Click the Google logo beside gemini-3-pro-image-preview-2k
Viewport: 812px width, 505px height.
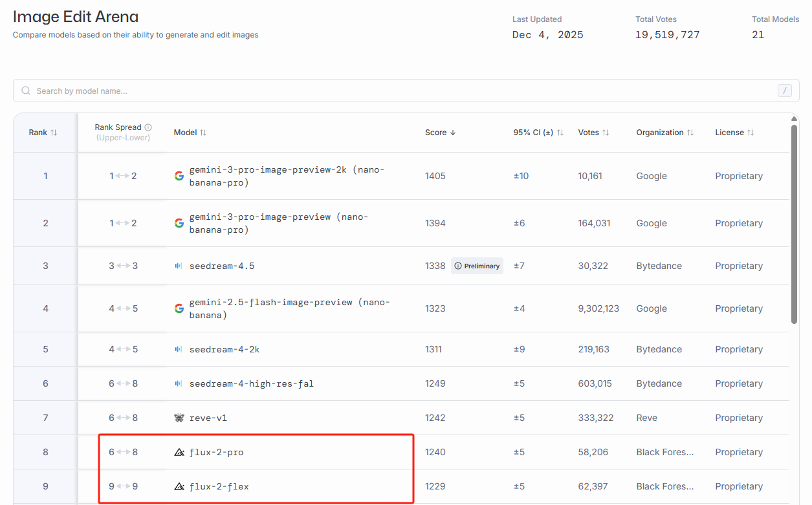coord(179,176)
